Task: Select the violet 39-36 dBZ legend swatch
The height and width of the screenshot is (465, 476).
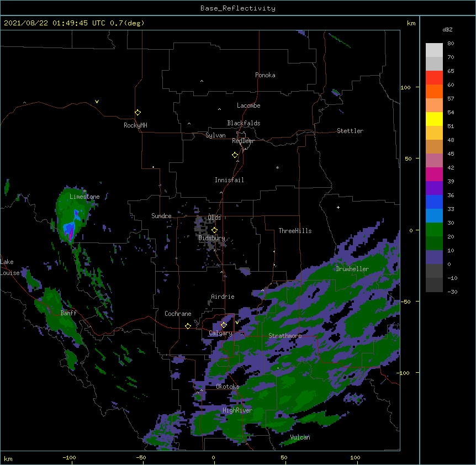Action: pyautogui.click(x=434, y=188)
